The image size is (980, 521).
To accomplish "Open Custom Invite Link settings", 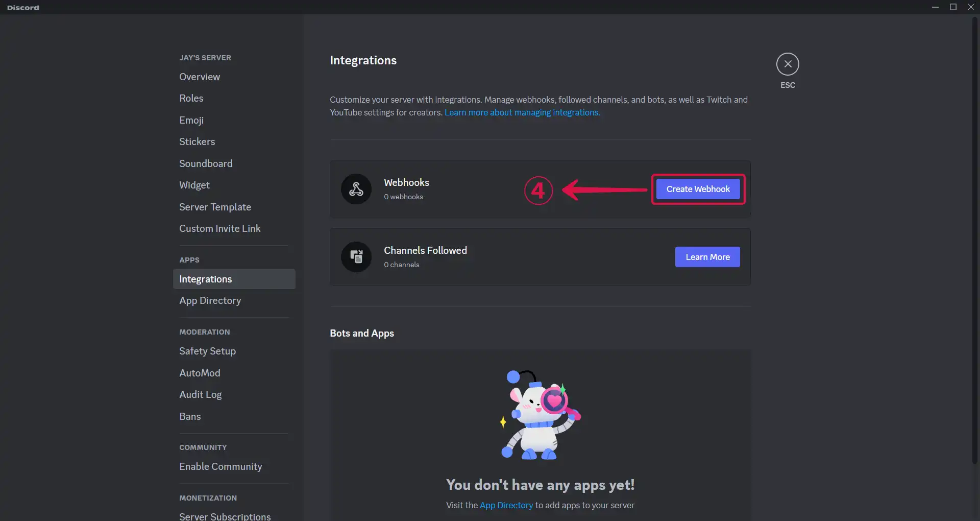I will 234,228.
